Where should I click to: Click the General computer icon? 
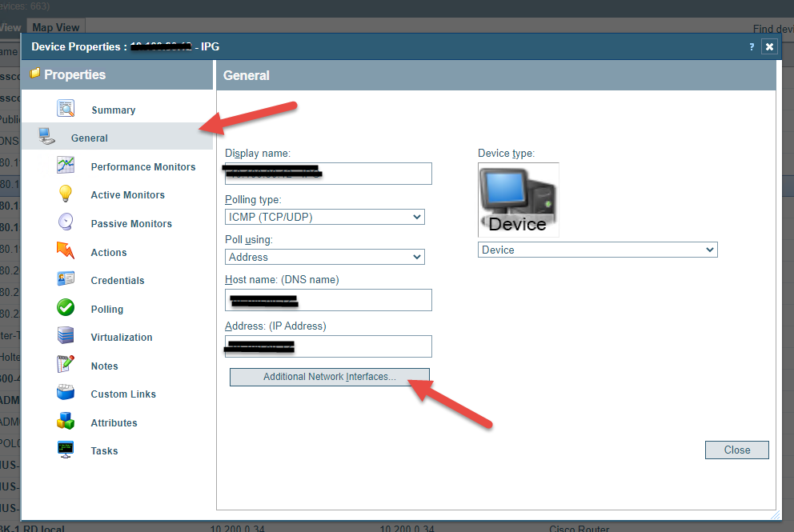pos(46,137)
